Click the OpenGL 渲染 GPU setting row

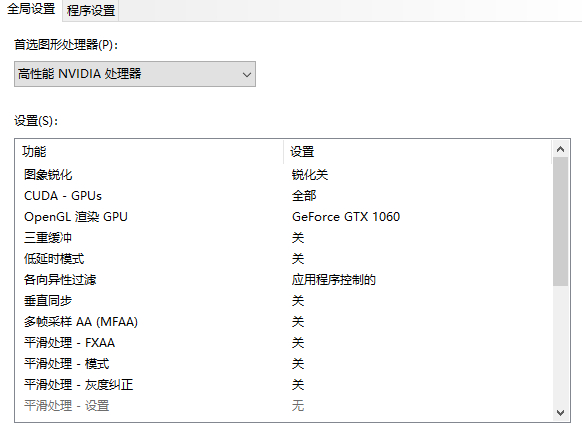pyautogui.click(x=284, y=216)
